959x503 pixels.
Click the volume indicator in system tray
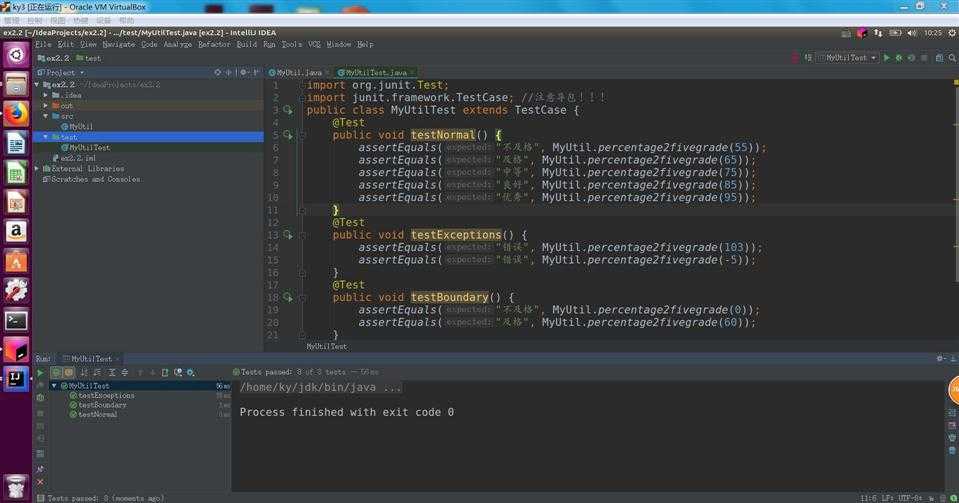912,33
